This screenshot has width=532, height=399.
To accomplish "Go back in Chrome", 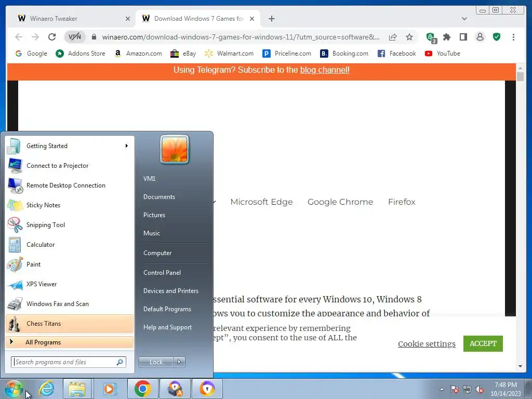I will pyautogui.click(x=19, y=37).
